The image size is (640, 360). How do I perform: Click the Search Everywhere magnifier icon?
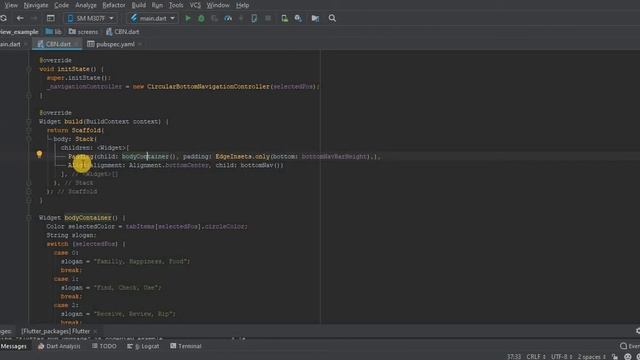332,18
